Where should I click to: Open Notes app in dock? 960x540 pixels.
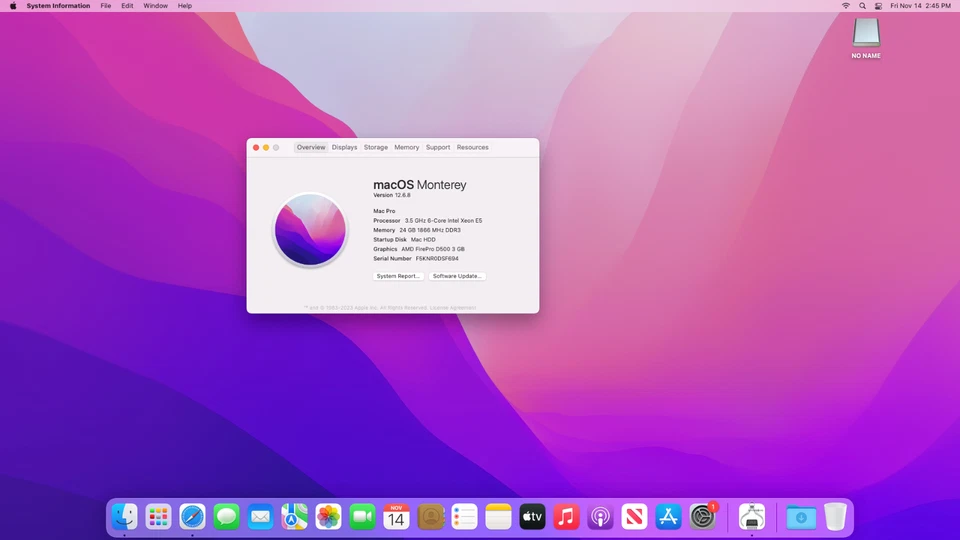point(498,517)
